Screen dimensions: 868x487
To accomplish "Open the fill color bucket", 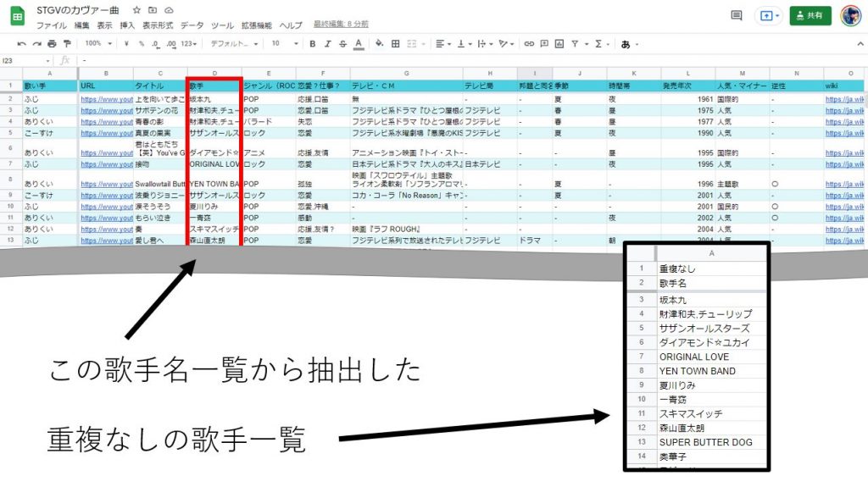I will [x=379, y=43].
